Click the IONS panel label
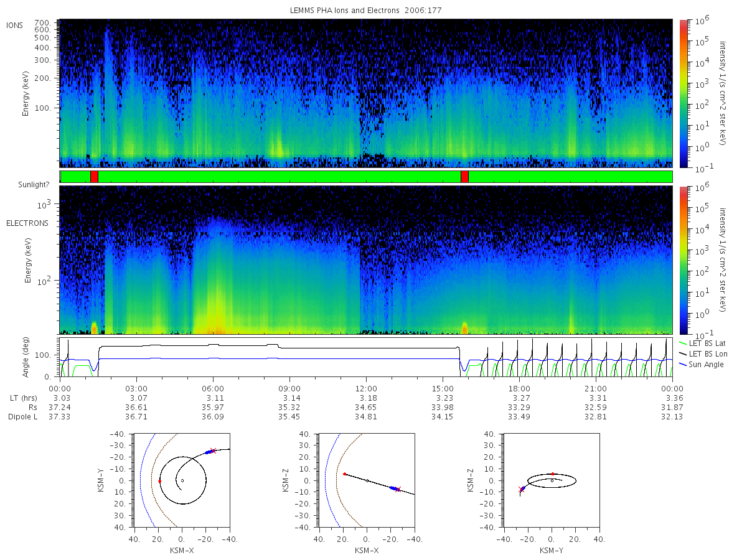 click(x=15, y=25)
